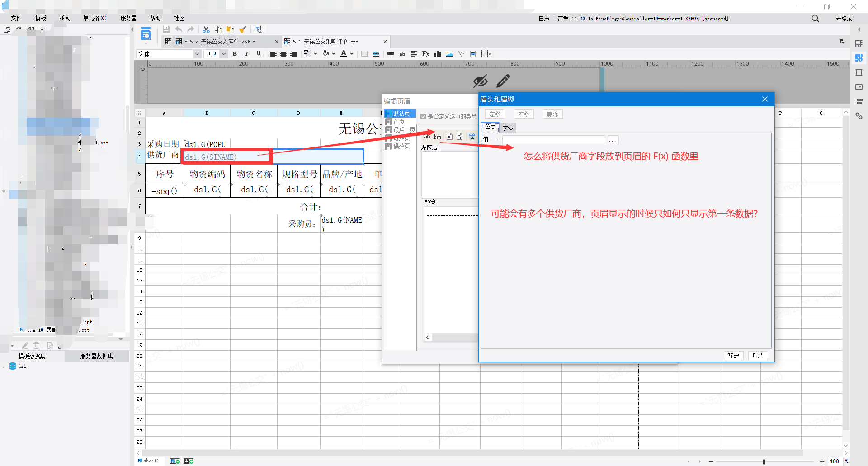Open the 服务器 menu
This screenshot has height=466, width=868.
coord(128,19)
